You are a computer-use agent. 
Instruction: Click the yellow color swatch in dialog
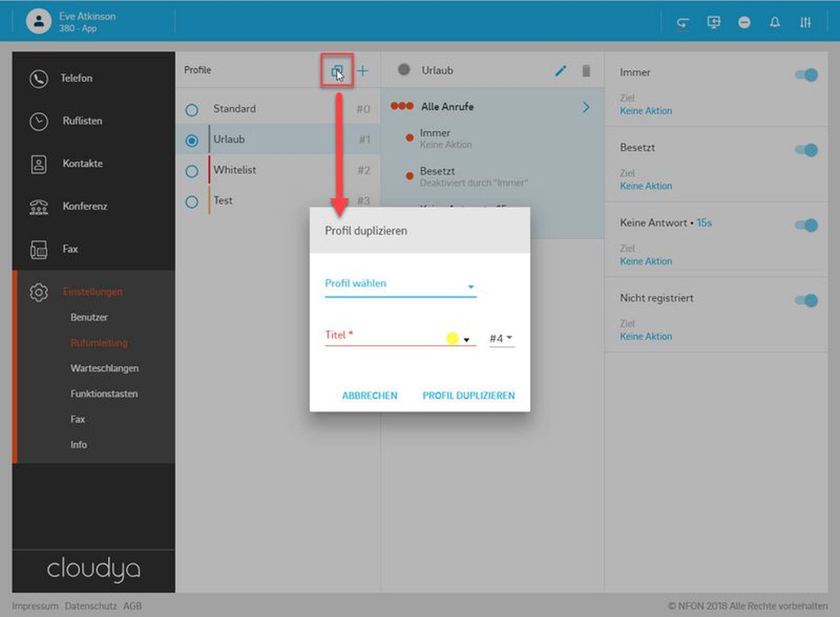pos(452,338)
